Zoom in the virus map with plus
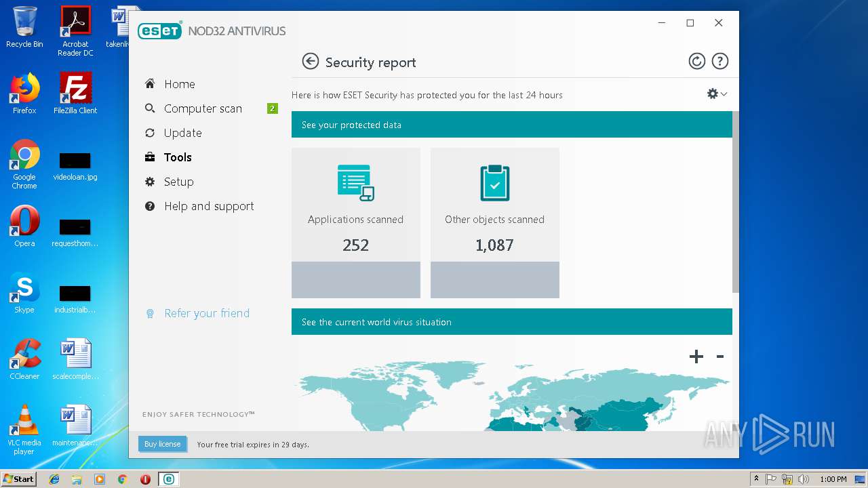Image resolution: width=868 pixels, height=488 pixels. (x=696, y=357)
